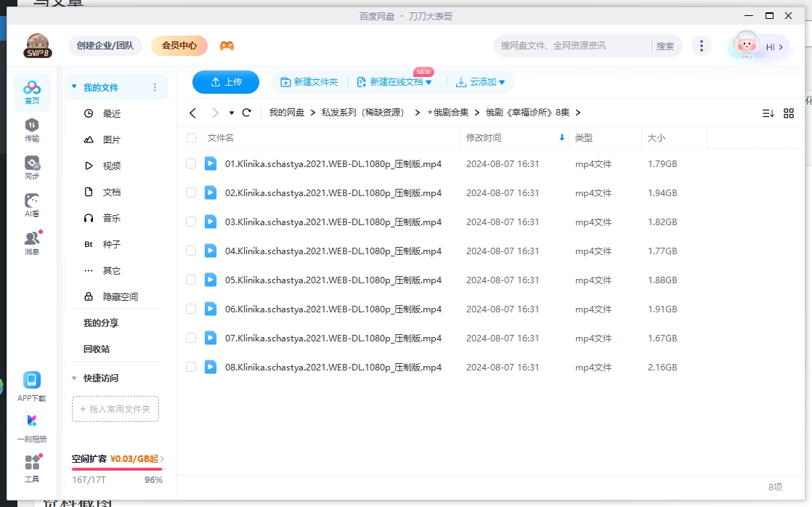Collapse the 快捷访问 section
This screenshot has width=812, height=507.
click(75, 378)
